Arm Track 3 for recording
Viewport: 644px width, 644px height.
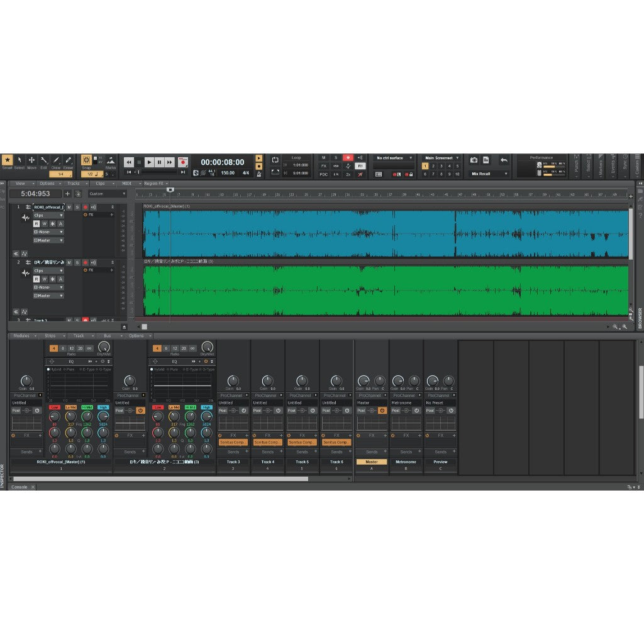pyautogui.click(x=85, y=320)
